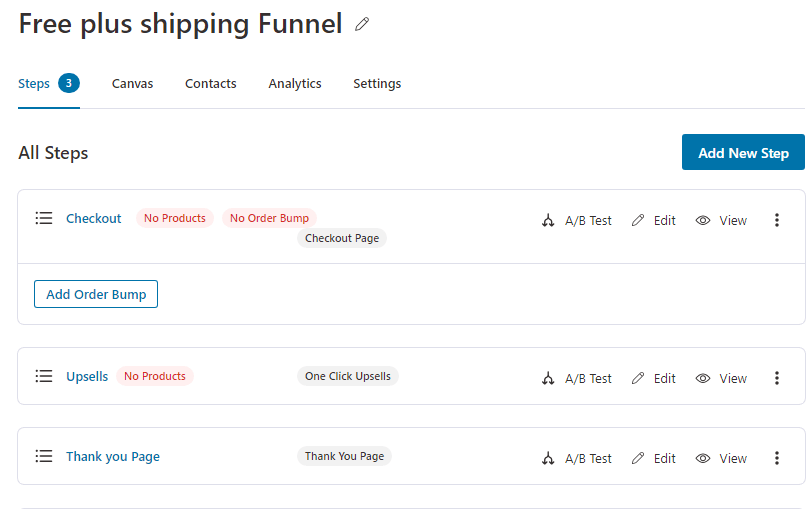The image size is (811, 509).
Task: Click the drag handle of Upsells step
Action: (44, 376)
